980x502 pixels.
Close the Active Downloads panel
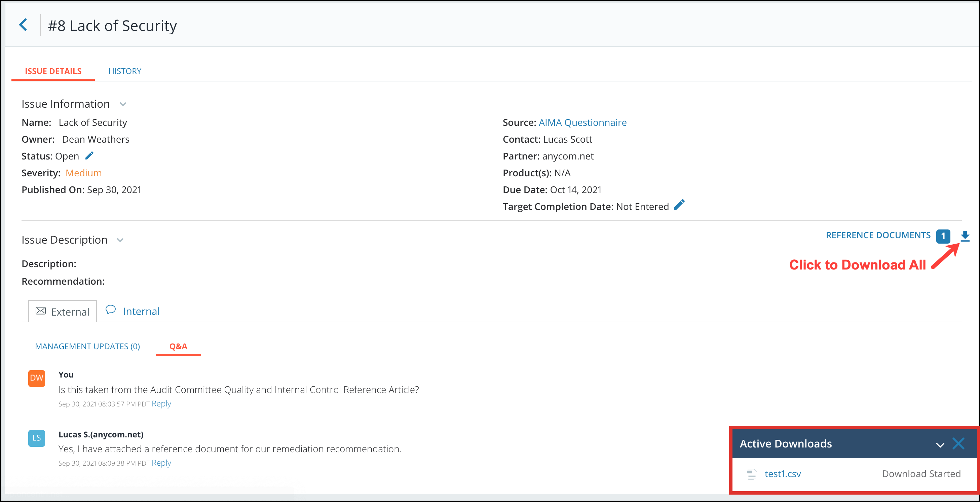[958, 443]
